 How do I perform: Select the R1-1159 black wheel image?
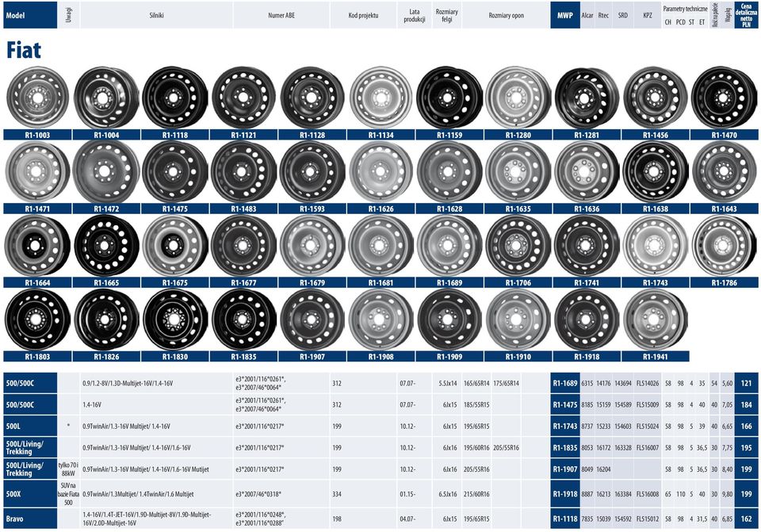(x=449, y=98)
